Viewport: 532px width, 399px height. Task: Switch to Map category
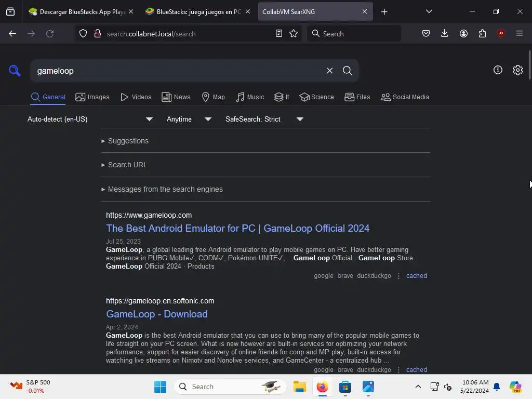tap(213, 97)
